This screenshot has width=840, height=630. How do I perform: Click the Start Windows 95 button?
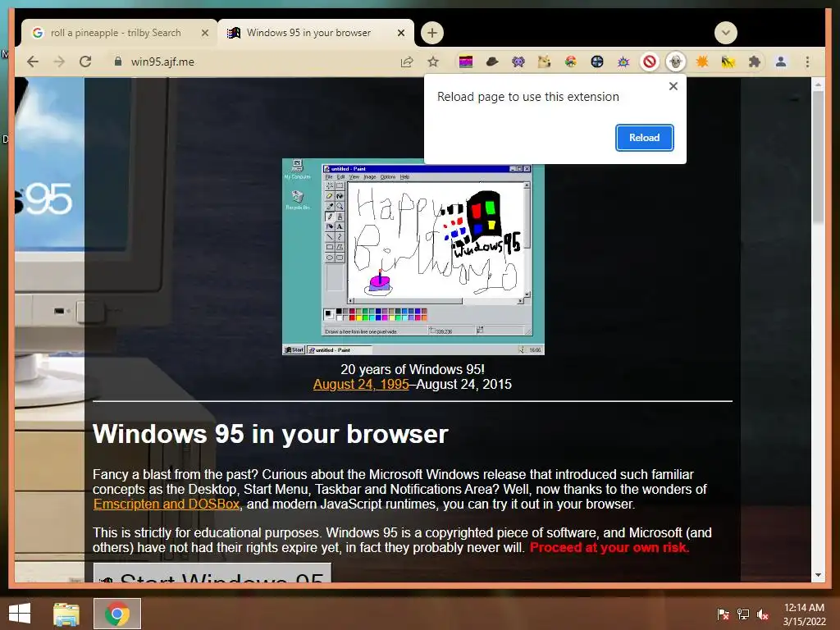[212, 572]
